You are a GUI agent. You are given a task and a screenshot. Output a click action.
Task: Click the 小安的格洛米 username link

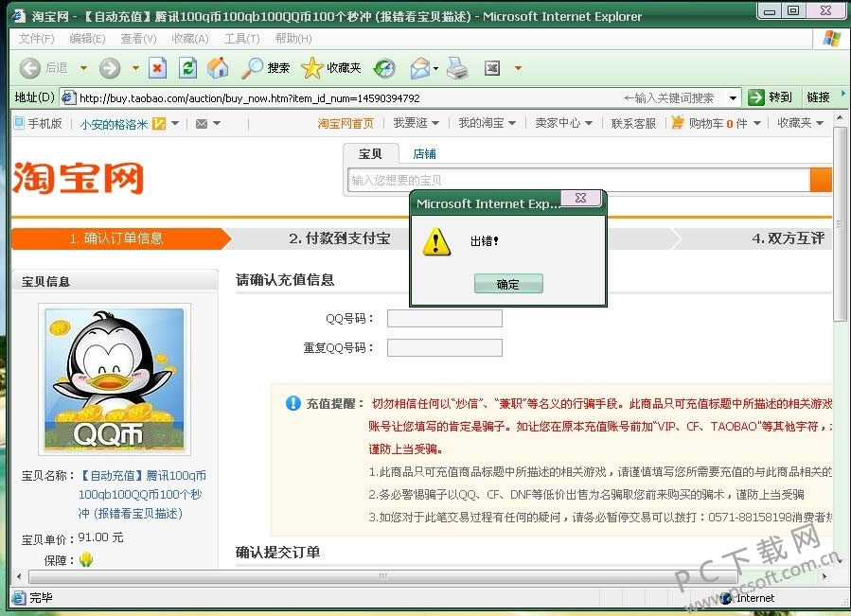point(114,124)
